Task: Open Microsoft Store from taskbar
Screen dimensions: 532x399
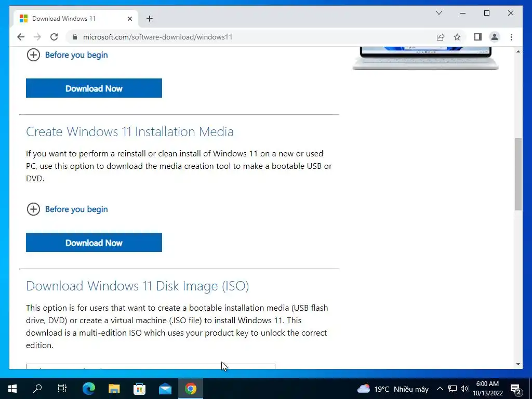Action: tap(139, 389)
